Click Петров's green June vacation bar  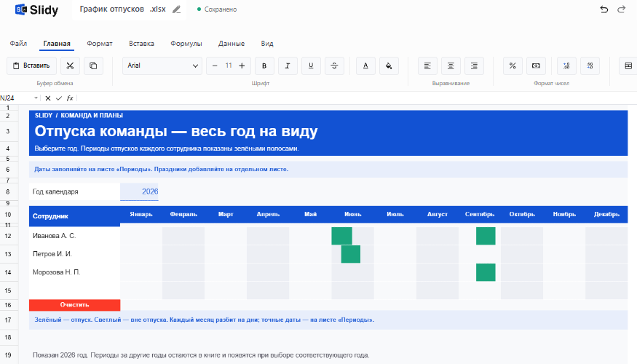[351, 254]
